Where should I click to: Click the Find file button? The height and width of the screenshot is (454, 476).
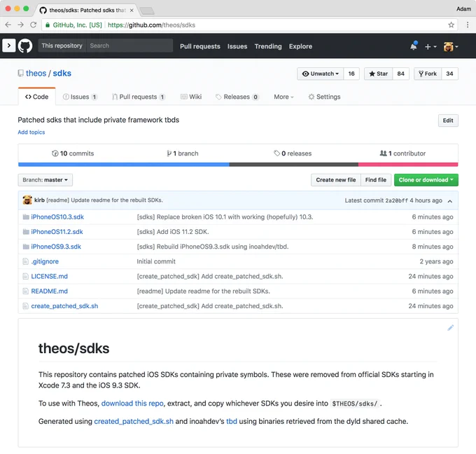pos(376,180)
